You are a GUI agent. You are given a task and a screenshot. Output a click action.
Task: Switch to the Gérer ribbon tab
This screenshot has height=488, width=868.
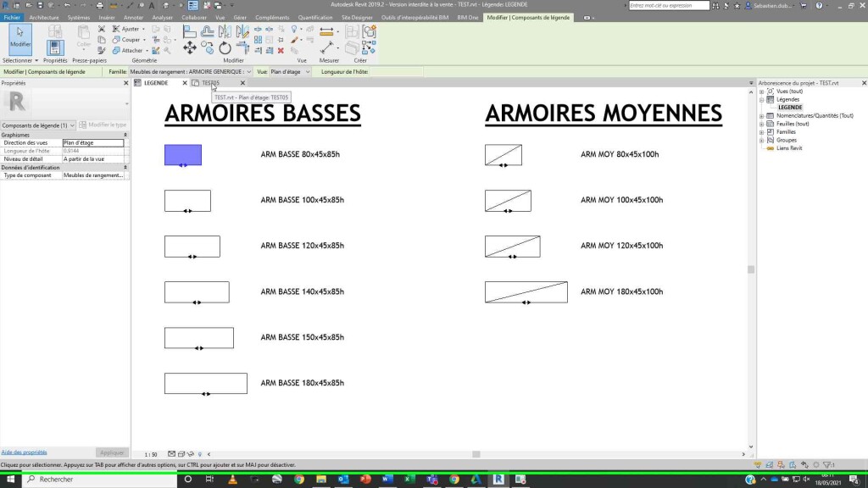240,17
